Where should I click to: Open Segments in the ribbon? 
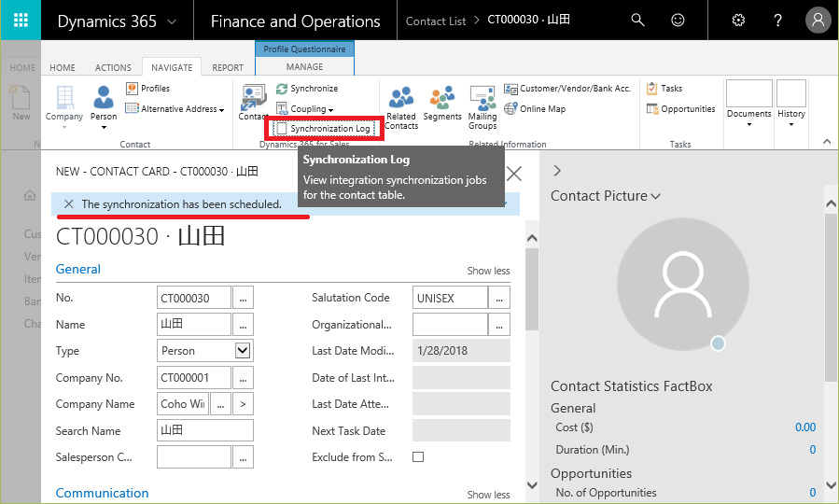pyautogui.click(x=442, y=104)
